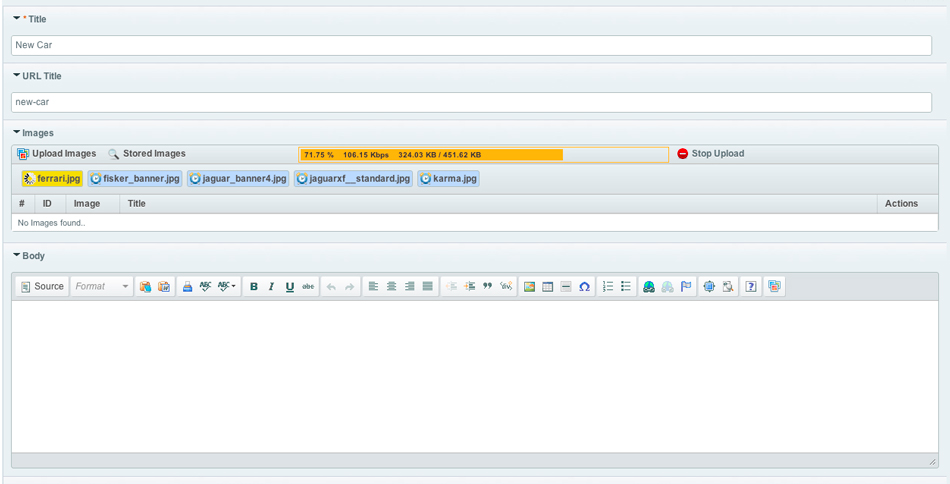Click Decrease Indent icon
The width and height of the screenshot is (950, 484).
coord(451,287)
